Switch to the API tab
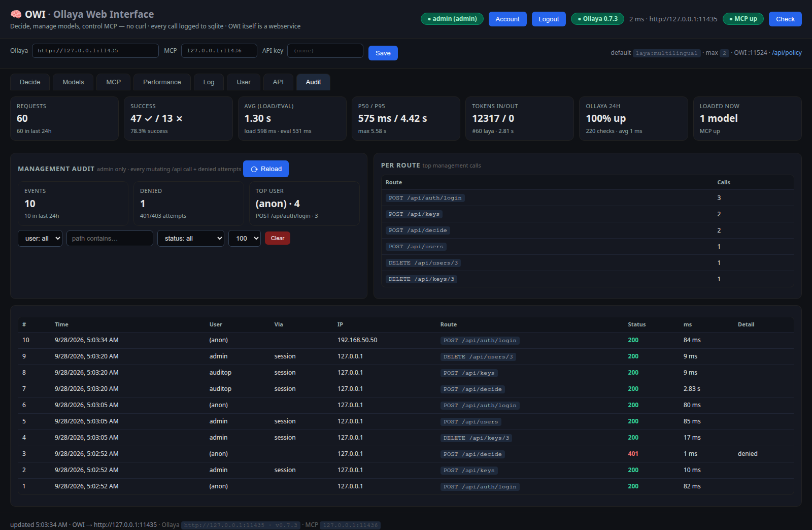Screen dimensions: 812x530 [x=278, y=82]
